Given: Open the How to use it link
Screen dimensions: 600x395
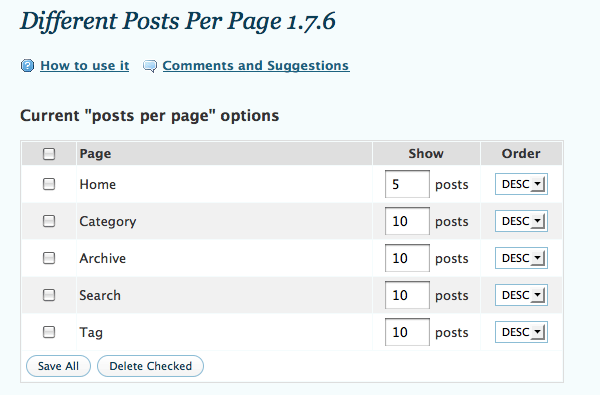Looking at the screenshot, I should 85,65.
